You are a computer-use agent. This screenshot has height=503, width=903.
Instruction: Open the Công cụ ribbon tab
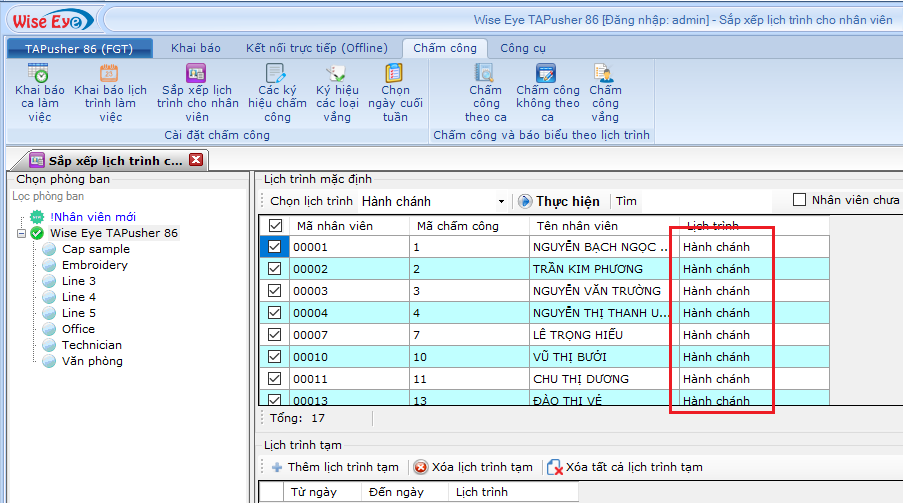pyautogui.click(x=523, y=48)
